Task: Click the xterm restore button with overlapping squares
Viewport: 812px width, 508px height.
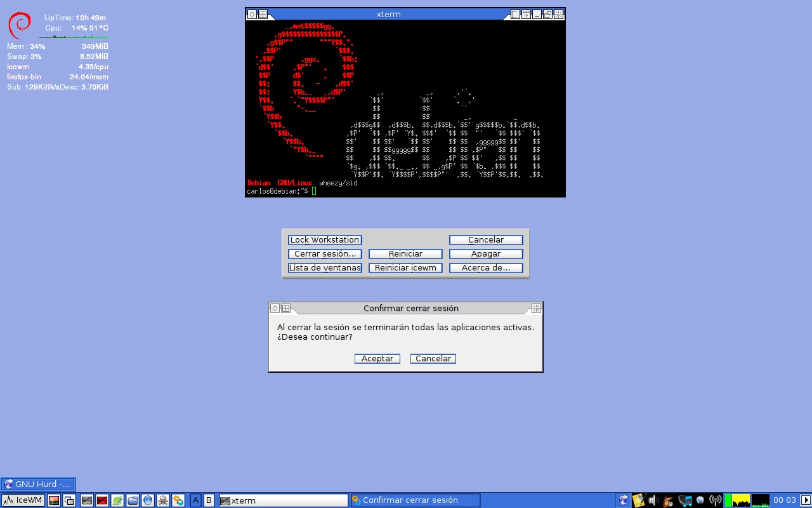Action: click(547, 15)
